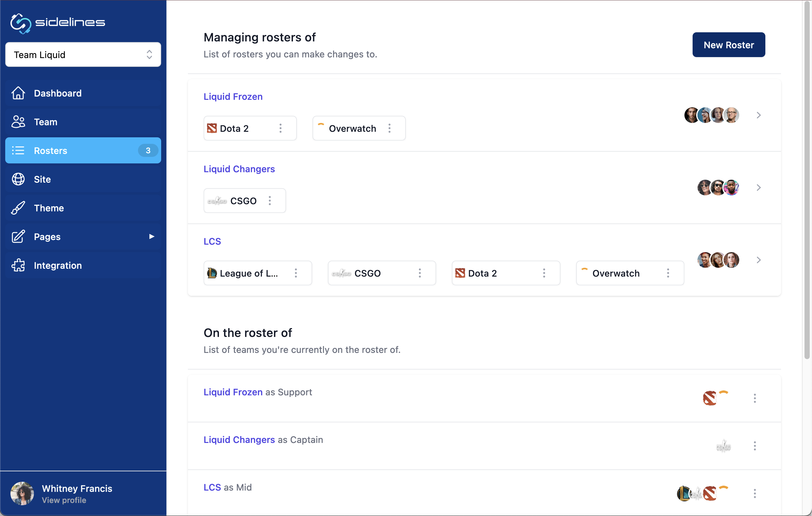This screenshot has height=516, width=812.
Task: Open Liquid Frozen as Support link
Action: coord(233,392)
